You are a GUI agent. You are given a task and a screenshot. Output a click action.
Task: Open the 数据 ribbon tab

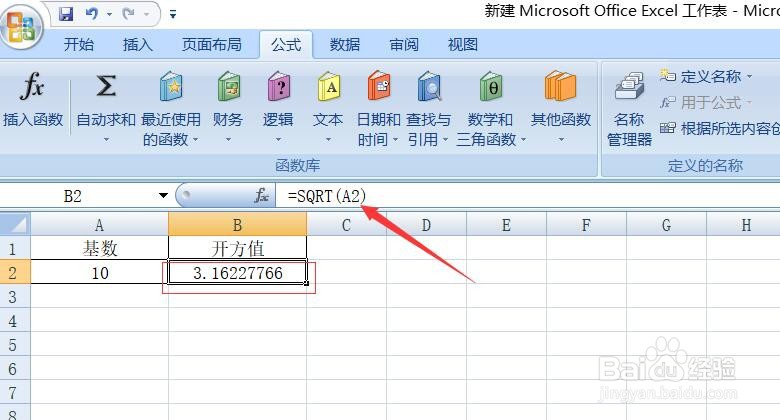pyautogui.click(x=345, y=45)
